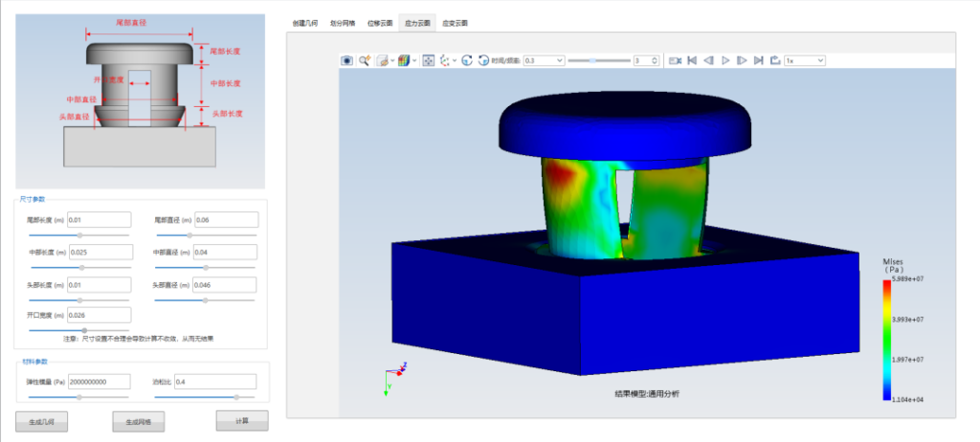Switch to the 位移云图 tab
The image size is (980, 442).
click(380, 21)
